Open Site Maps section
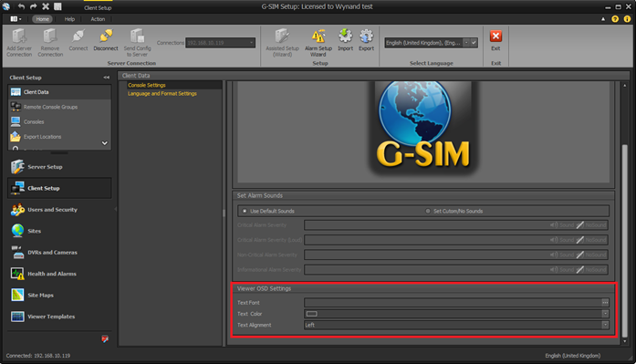Viewport: 636px width, 364px height. pyautogui.click(x=59, y=295)
